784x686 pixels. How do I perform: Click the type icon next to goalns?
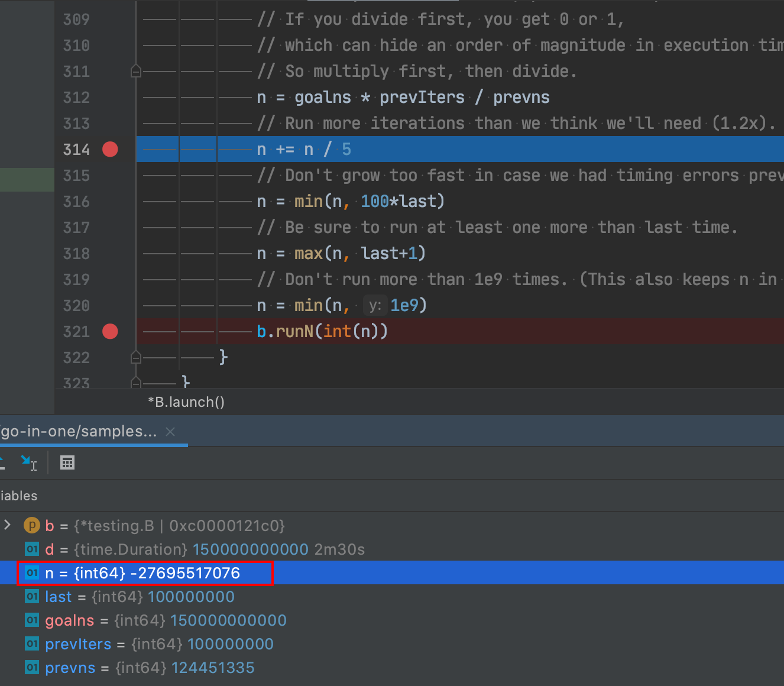pyautogui.click(x=32, y=620)
